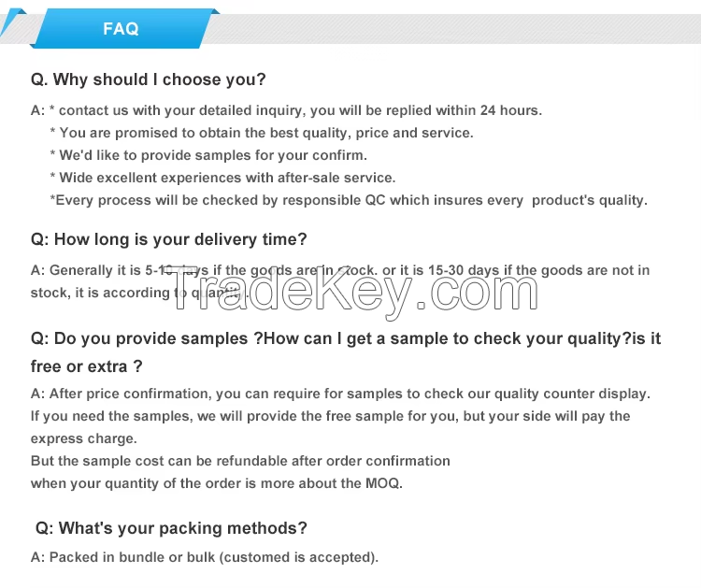Click the after-sale service experience line
Image resolution: width=701 pixels, height=588 pixels.
(222, 178)
